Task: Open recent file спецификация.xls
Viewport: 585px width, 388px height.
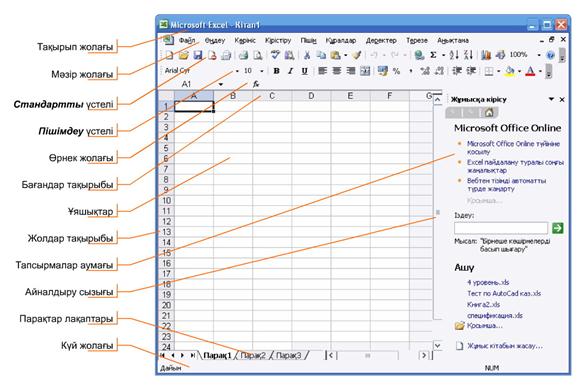Action: 495,316
